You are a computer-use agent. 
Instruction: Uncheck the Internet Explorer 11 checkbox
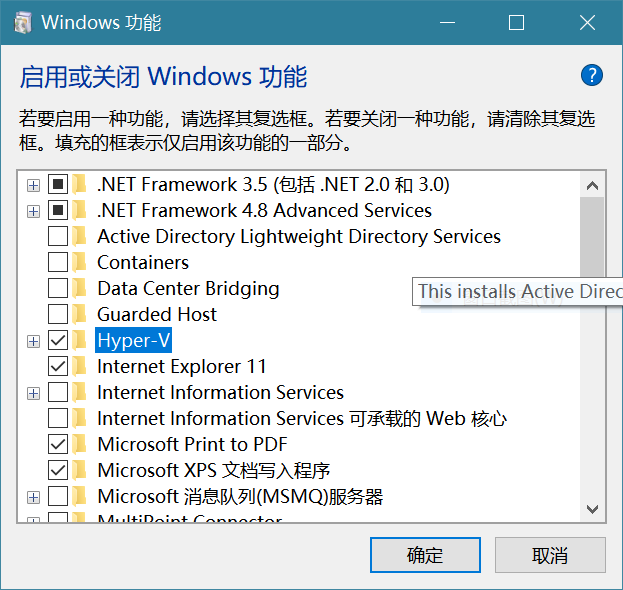(x=58, y=367)
